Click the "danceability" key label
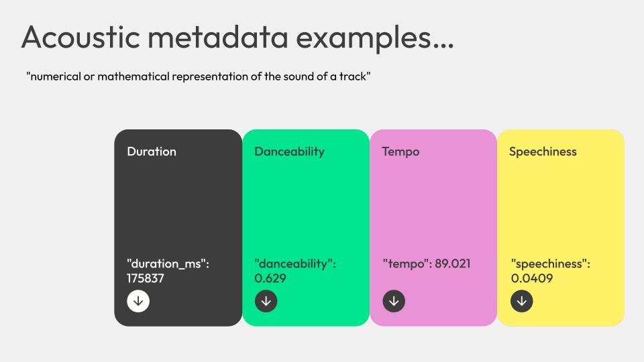 295,263
